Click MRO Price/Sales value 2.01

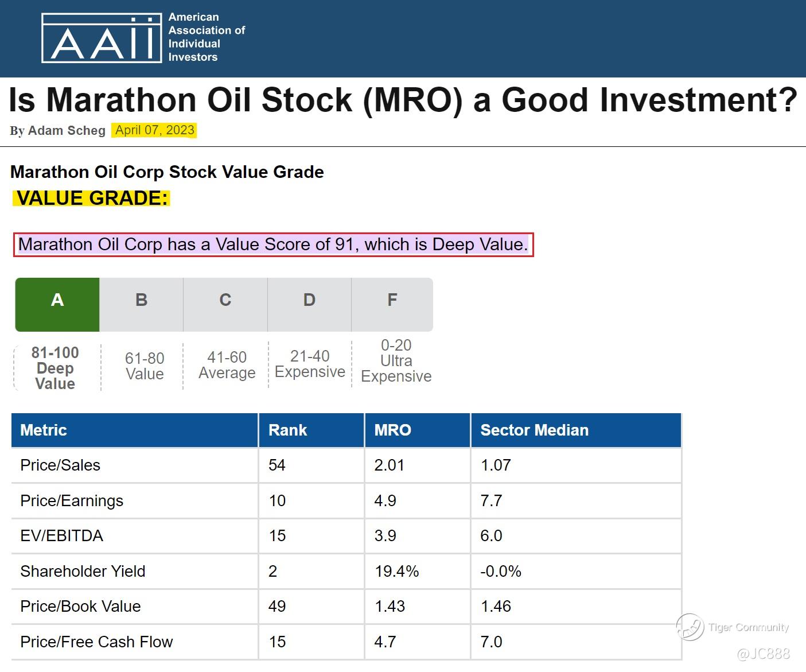[x=390, y=465]
